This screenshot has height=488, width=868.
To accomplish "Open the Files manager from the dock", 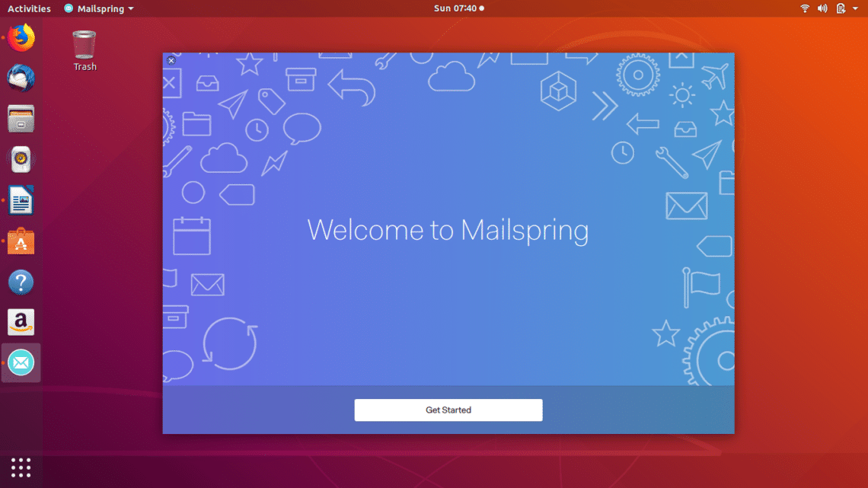I will coord(21,119).
